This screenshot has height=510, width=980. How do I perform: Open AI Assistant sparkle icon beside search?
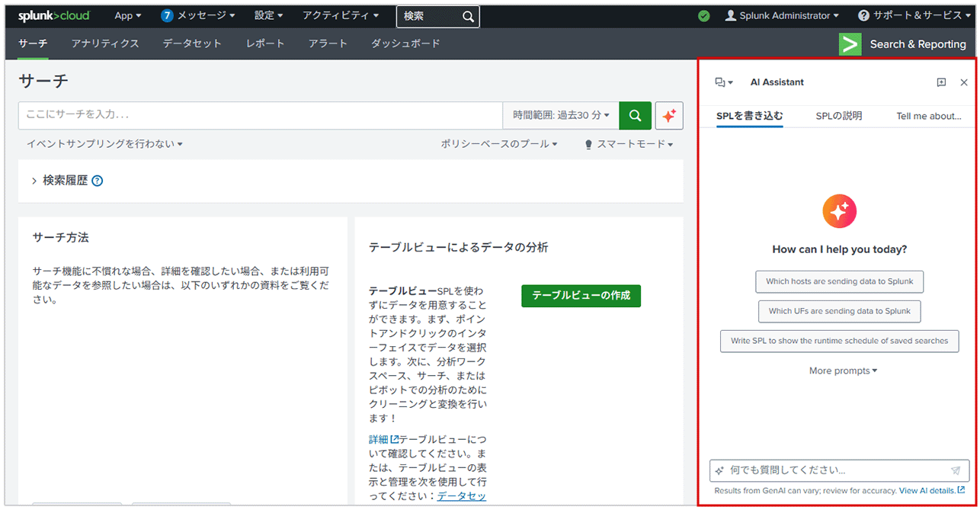(669, 116)
